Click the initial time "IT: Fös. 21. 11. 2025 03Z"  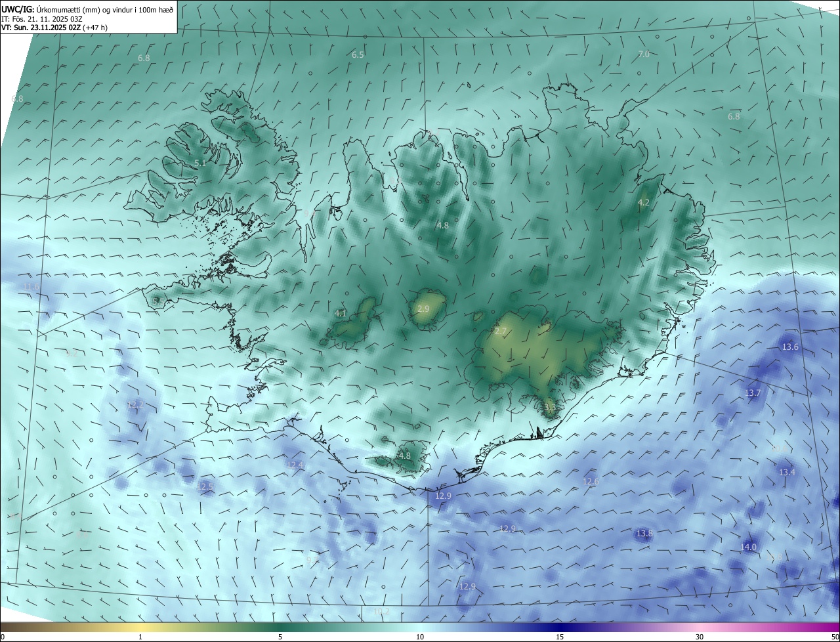(x=41, y=19)
